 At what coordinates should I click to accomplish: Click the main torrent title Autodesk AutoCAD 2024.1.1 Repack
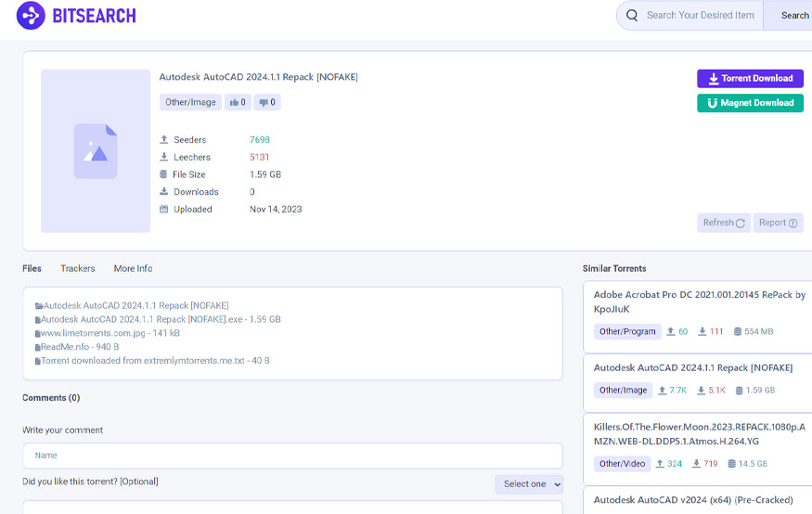tap(258, 77)
